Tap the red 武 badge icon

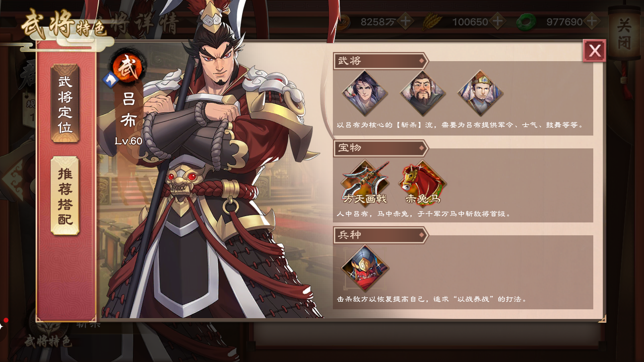point(128,68)
